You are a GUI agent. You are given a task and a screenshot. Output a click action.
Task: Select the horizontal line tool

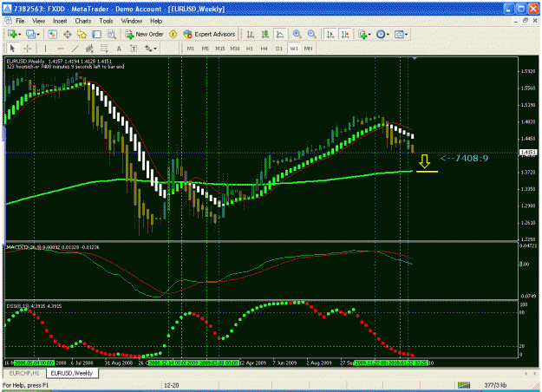click(x=60, y=49)
